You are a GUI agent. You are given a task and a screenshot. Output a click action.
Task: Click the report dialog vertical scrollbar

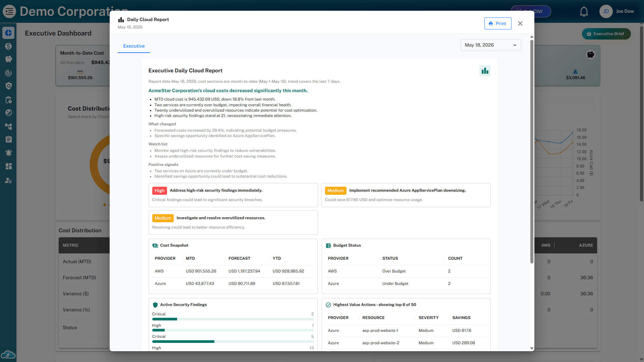(532, 152)
